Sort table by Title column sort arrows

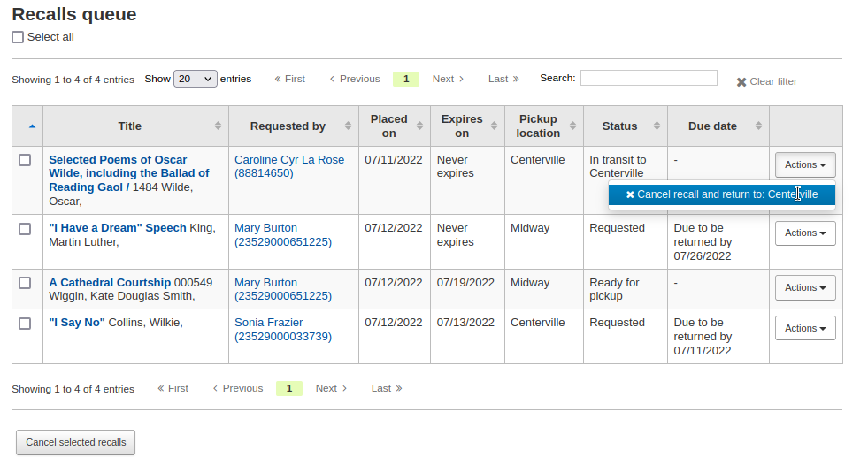[218, 126]
